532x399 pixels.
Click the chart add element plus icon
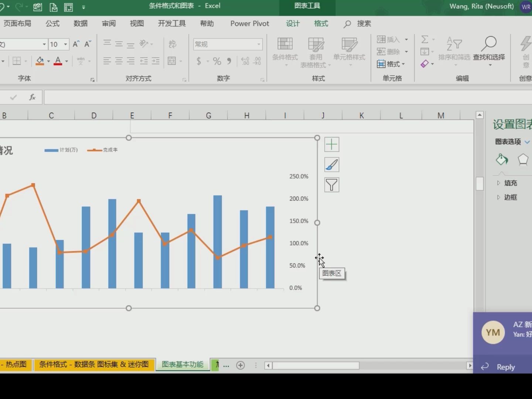pyautogui.click(x=331, y=144)
